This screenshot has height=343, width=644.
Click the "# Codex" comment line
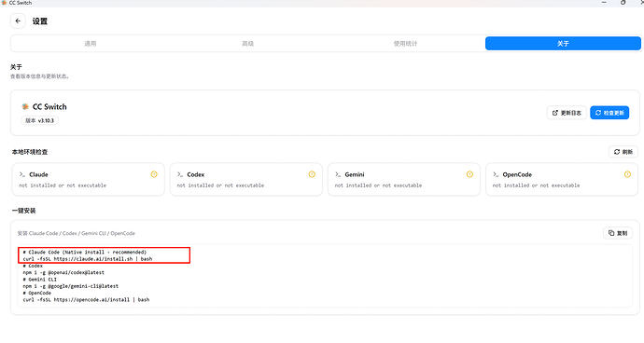(33, 266)
